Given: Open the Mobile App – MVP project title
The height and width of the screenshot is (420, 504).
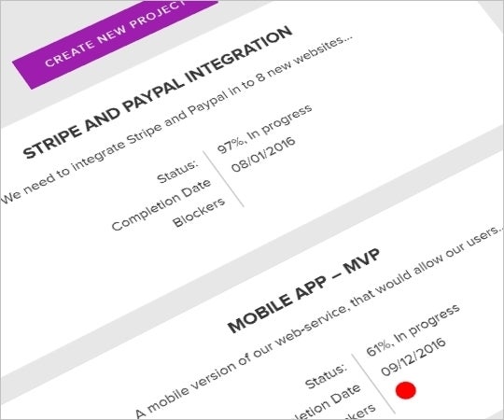Looking at the screenshot, I should point(303,291).
